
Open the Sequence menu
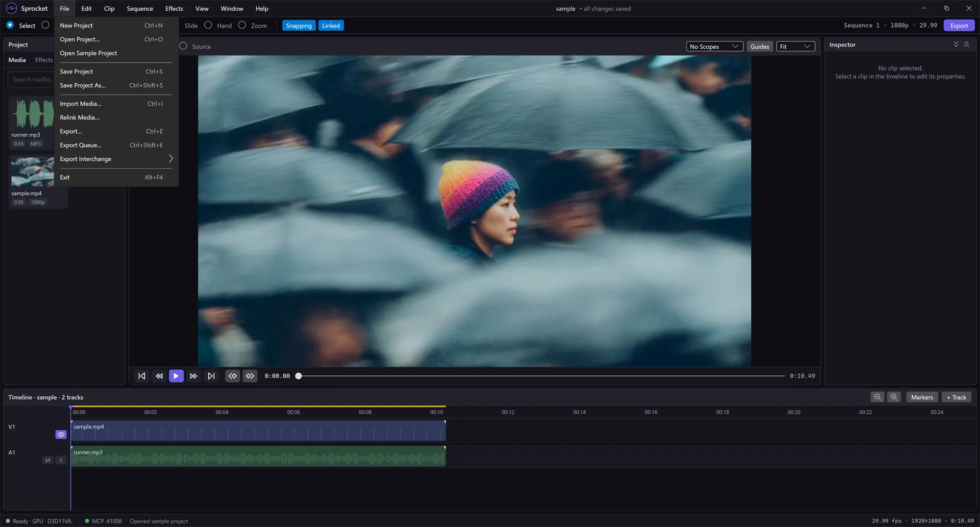(x=140, y=9)
